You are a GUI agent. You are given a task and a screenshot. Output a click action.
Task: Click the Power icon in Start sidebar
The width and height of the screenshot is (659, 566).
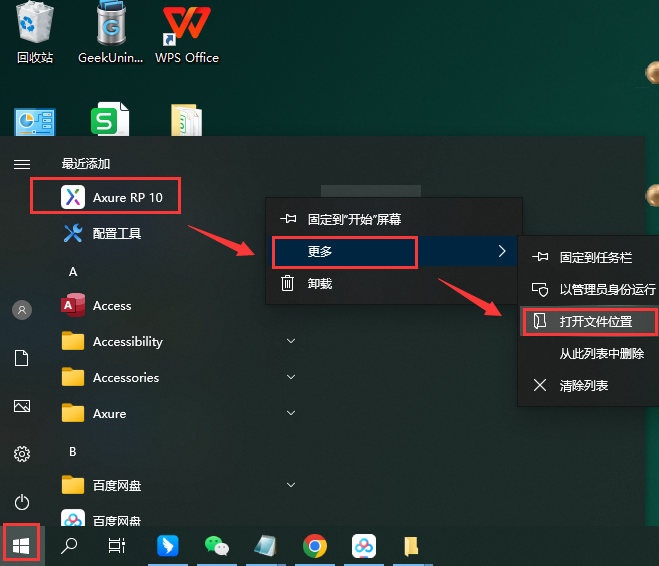click(x=22, y=502)
